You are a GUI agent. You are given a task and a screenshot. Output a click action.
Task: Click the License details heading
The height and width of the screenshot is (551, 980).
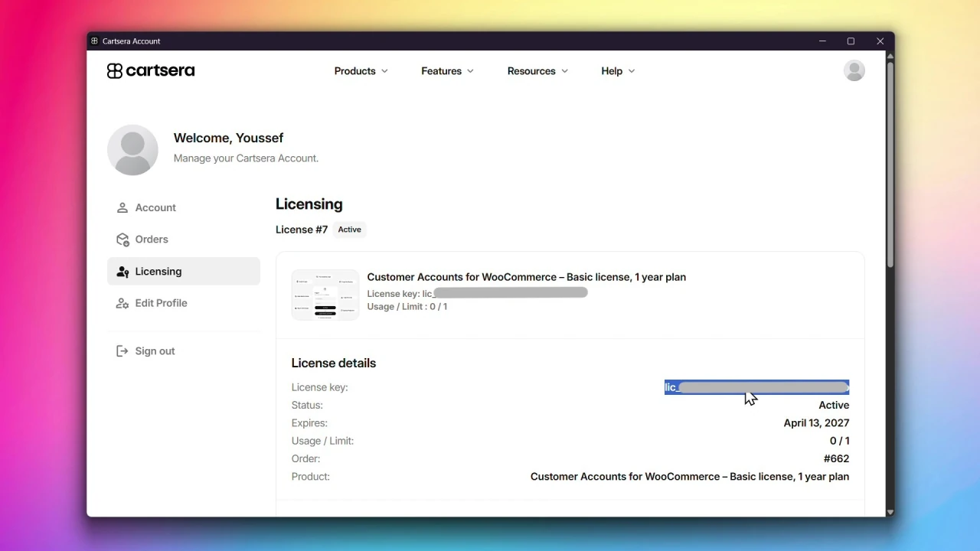(x=334, y=364)
